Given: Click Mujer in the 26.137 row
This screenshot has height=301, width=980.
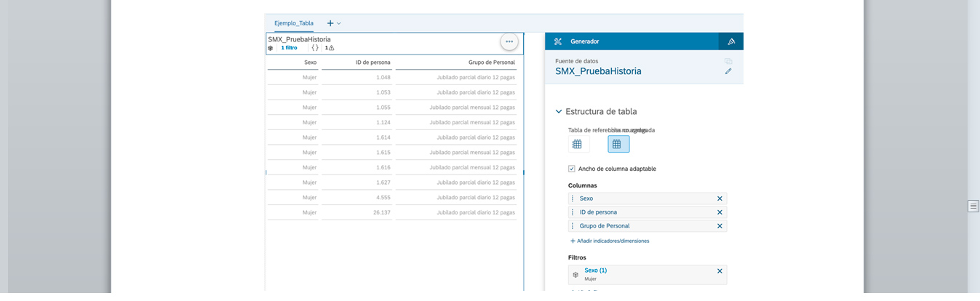Looking at the screenshot, I should [310, 212].
